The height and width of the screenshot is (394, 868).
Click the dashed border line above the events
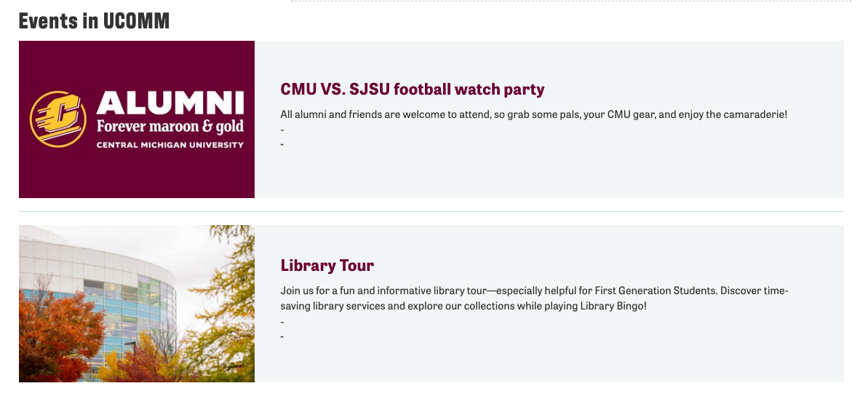point(568,1)
